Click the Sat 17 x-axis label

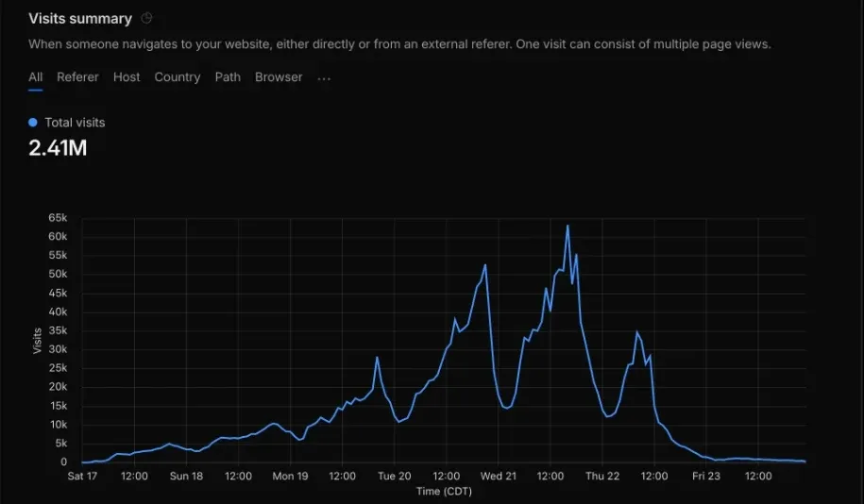82,476
